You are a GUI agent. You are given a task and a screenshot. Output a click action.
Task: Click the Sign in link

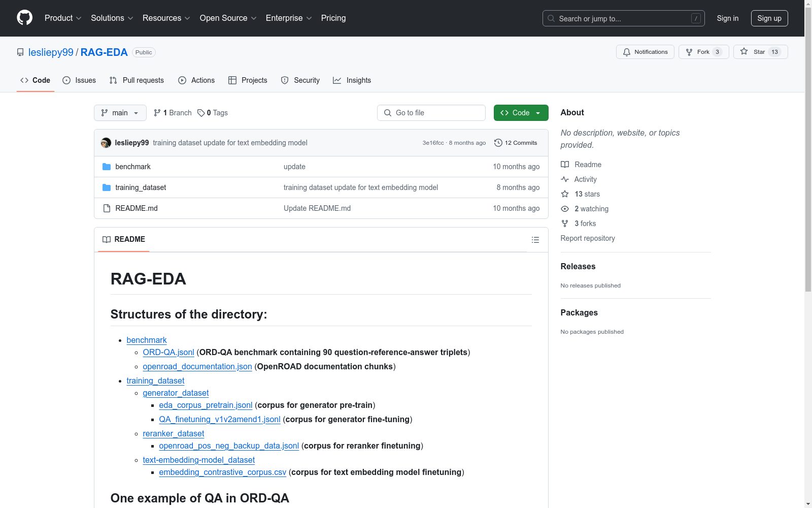tap(728, 18)
